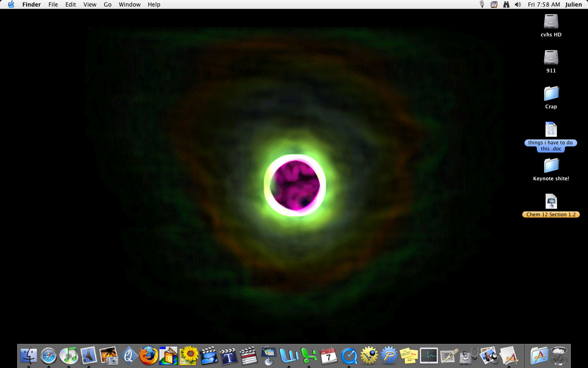Open the Go menu

pyautogui.click(x=108, y=4)
